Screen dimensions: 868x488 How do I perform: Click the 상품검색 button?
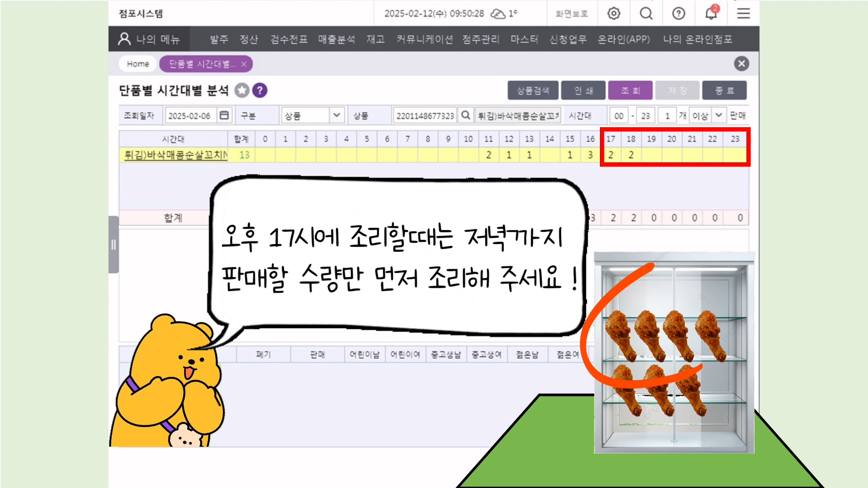(533, 90)
